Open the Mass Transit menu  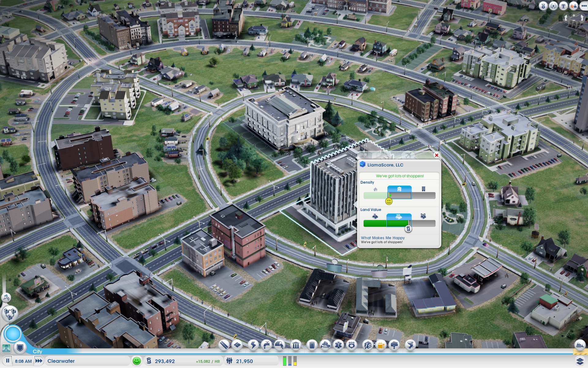coord(381,345)
